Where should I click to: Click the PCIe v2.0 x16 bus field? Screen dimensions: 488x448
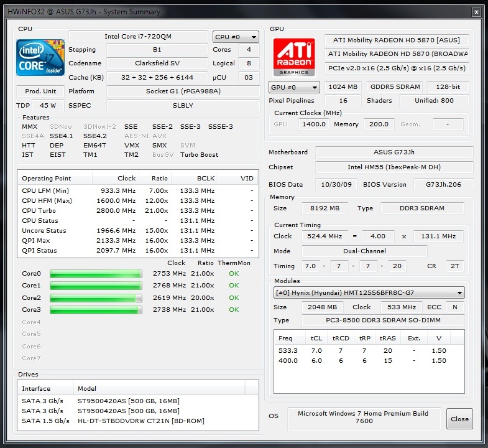(397, 68)
